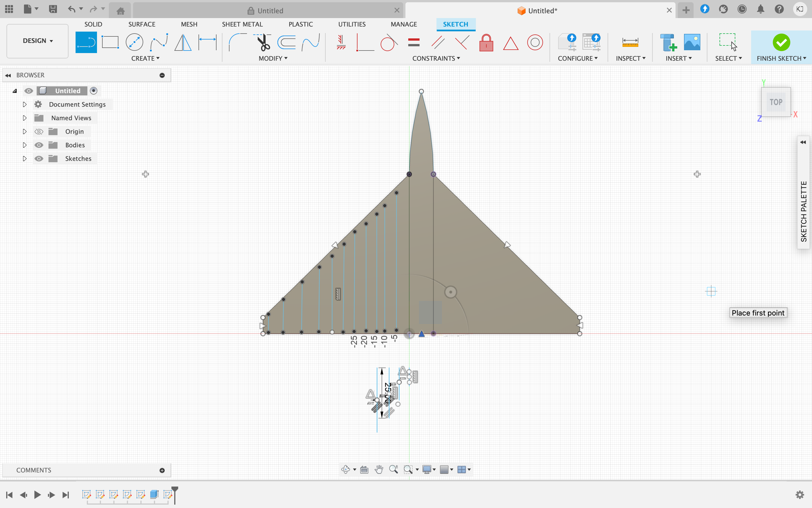Screen dimensions: 812x508
Task: Toggle visibility of Untitled component
Action: pos(29,91)
